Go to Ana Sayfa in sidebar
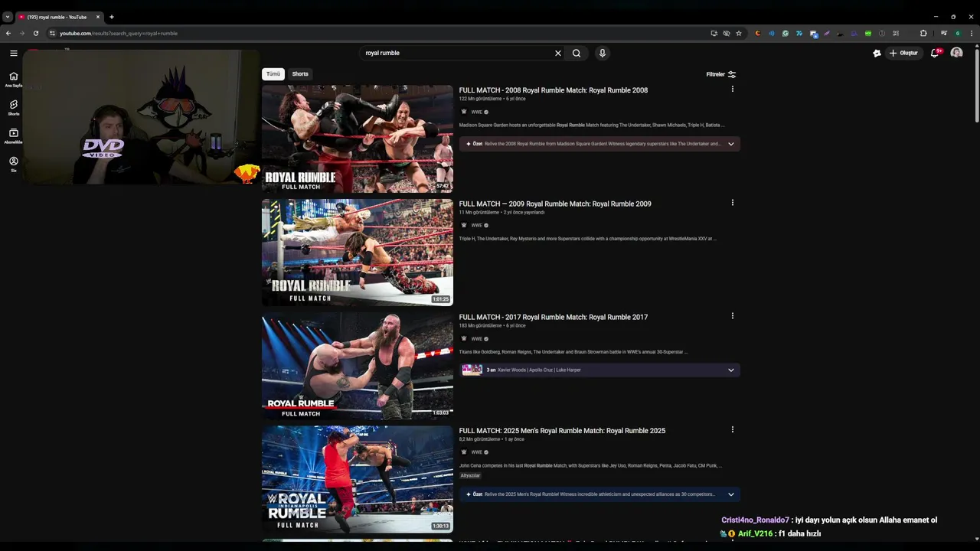980x551 pixels. (13, 79)
